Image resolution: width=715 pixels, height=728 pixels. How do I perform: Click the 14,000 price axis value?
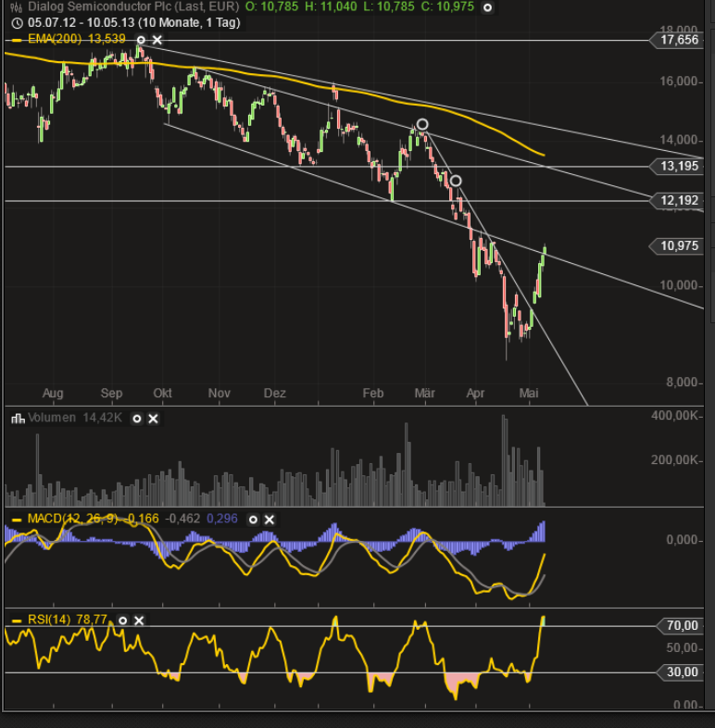click(679, 140)
